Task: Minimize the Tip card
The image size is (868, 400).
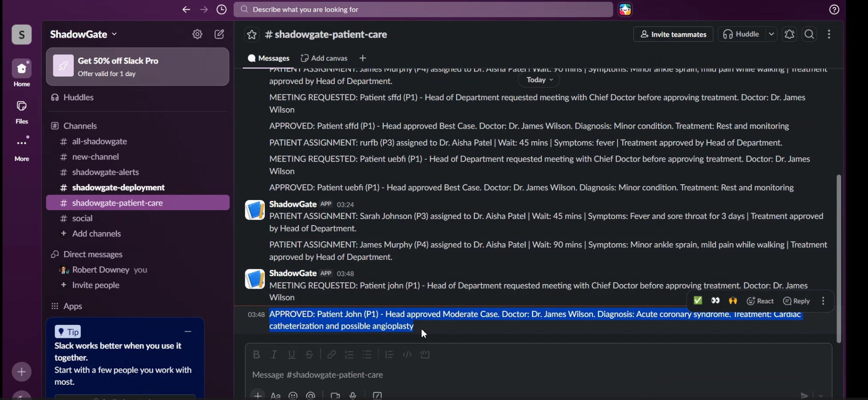Action: [188, 331]
